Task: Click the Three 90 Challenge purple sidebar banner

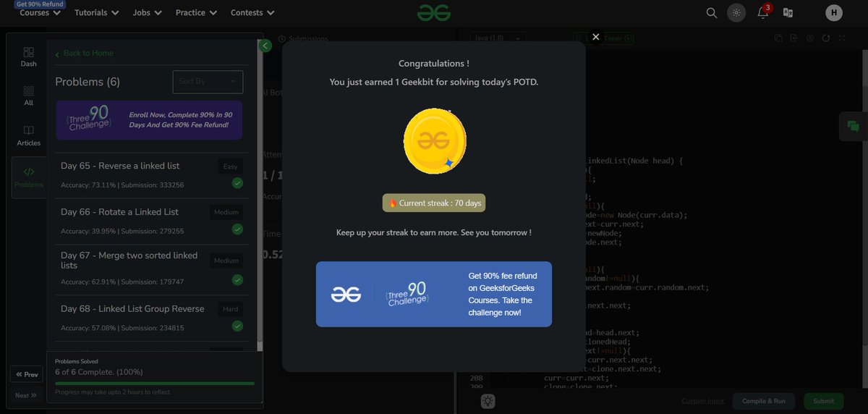Action: coord(149,120)
